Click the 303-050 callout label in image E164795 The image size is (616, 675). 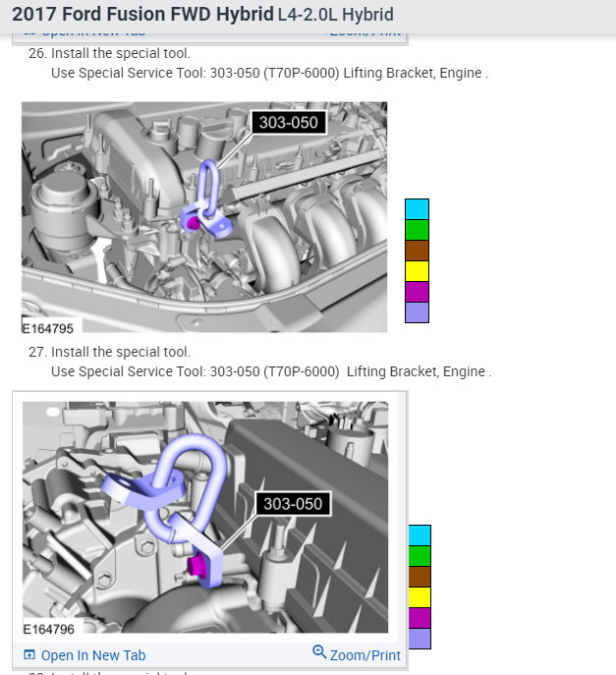pos(289,123)
